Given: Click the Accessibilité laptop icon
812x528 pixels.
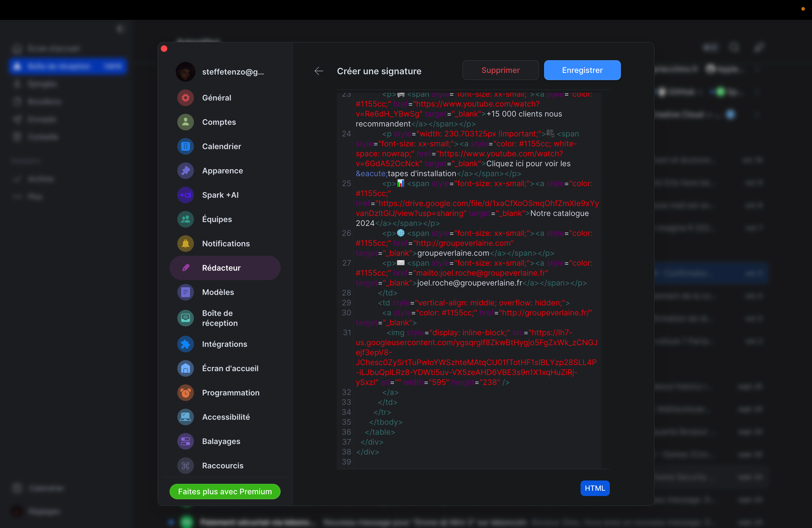Looking at the screenshot, I should [x=185, y=417].
